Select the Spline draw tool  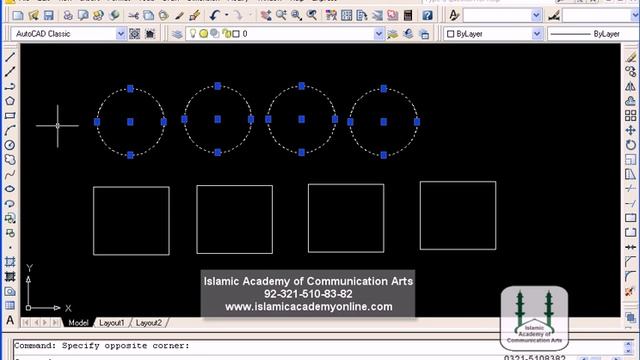[10, 174]
